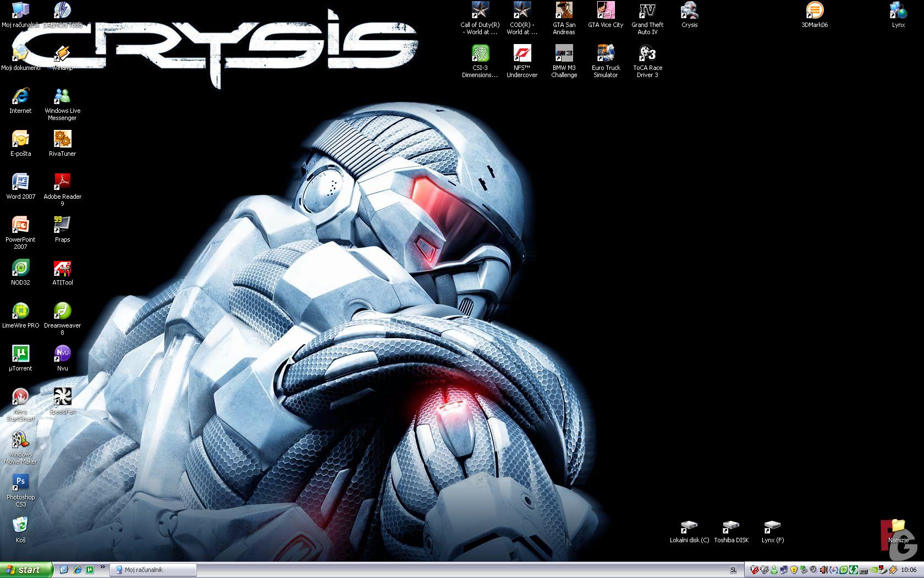Select the Grand Theft Auto IV icon
Screen dimensions: 924x578
(x=647, y=18)
